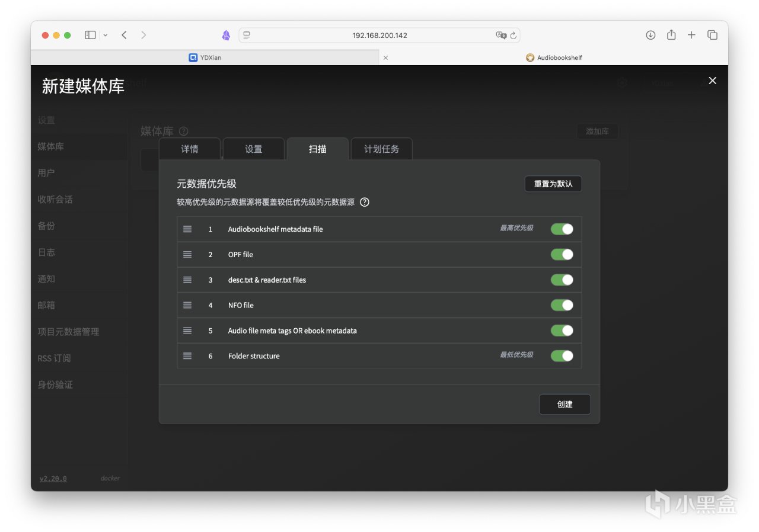Click the 最高优先级 label

(x=516, y=228)
